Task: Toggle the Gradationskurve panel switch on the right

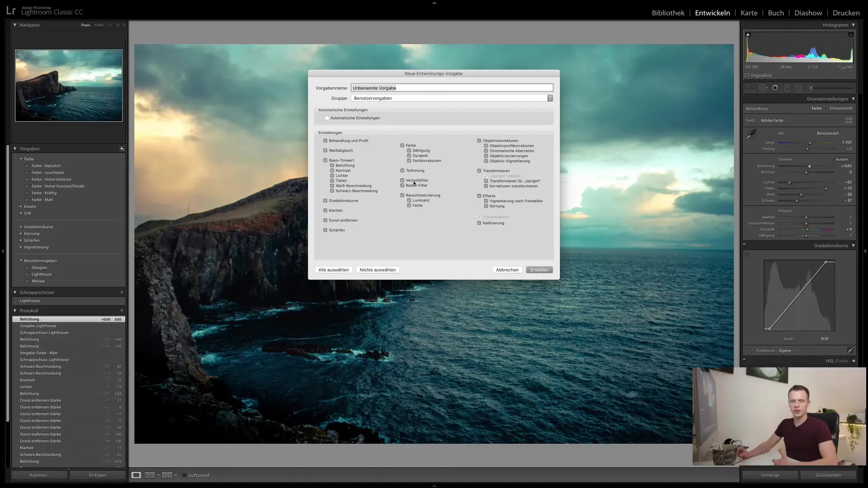Action: (744, 244)
